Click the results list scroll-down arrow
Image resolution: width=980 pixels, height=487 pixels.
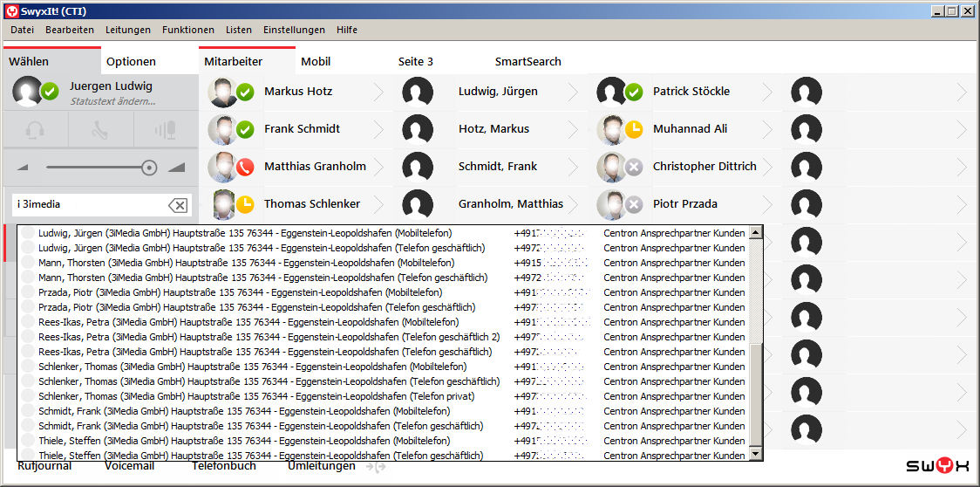tap(755, 454)
